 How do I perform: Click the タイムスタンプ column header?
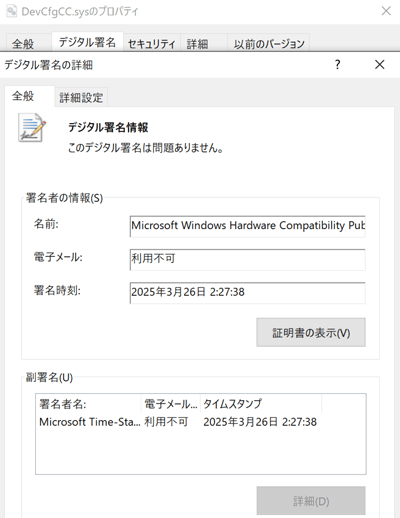click(261, 404)
